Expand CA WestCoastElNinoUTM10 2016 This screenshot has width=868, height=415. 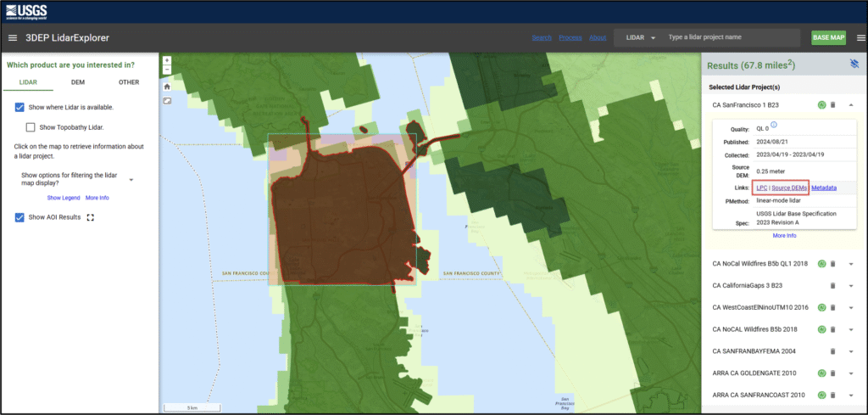(851, 307)
